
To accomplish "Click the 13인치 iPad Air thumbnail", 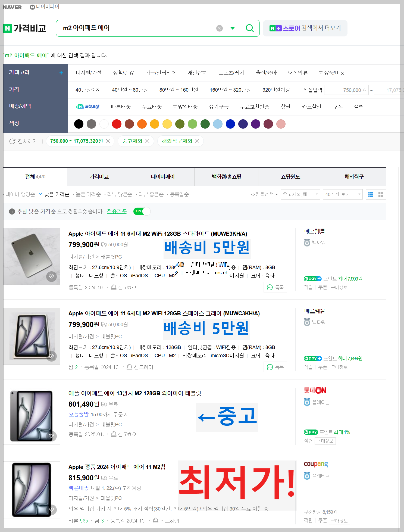I will pyautogui.click(x=32, y=416).
